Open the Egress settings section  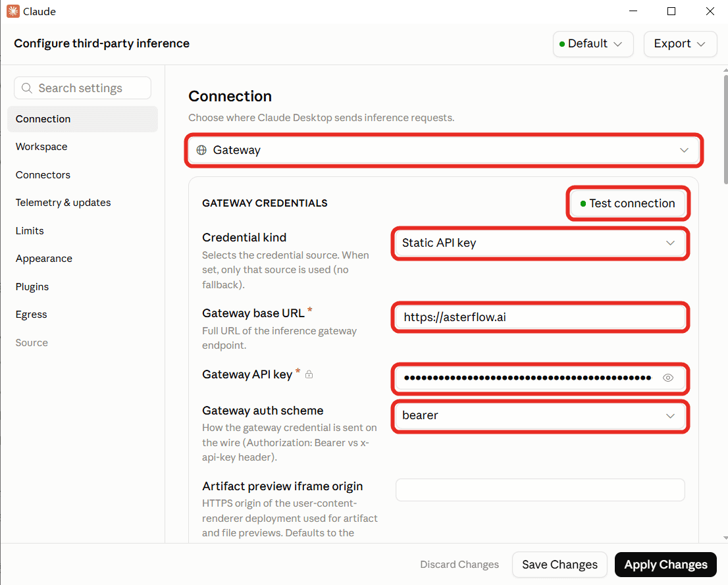[x=83, y=315]
